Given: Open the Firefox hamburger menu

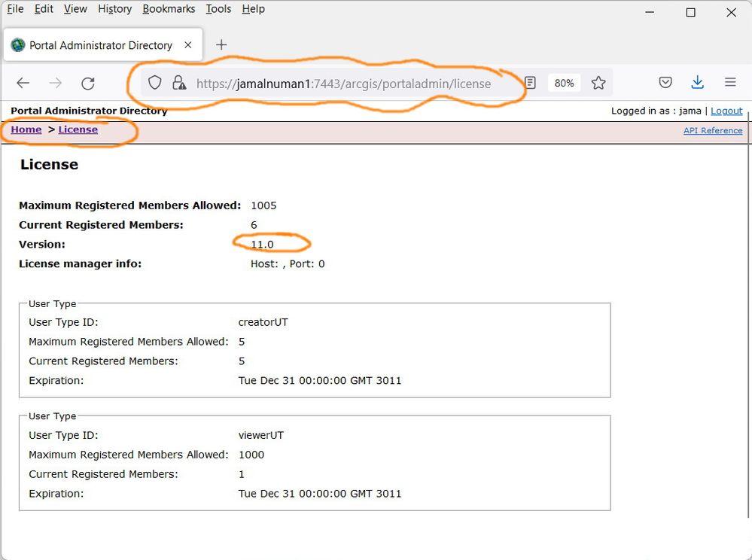Looking at the screenshot, I should pos(730,83).
